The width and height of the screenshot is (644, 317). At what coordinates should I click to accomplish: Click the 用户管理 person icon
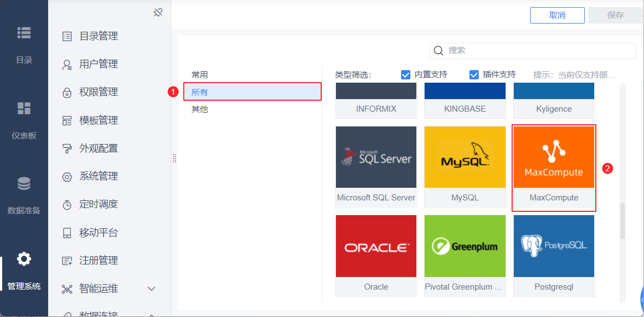67,65
